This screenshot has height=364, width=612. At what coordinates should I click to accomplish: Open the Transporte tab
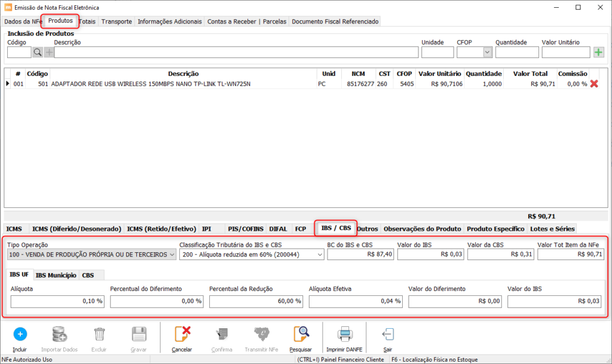(x=117, y=22)
